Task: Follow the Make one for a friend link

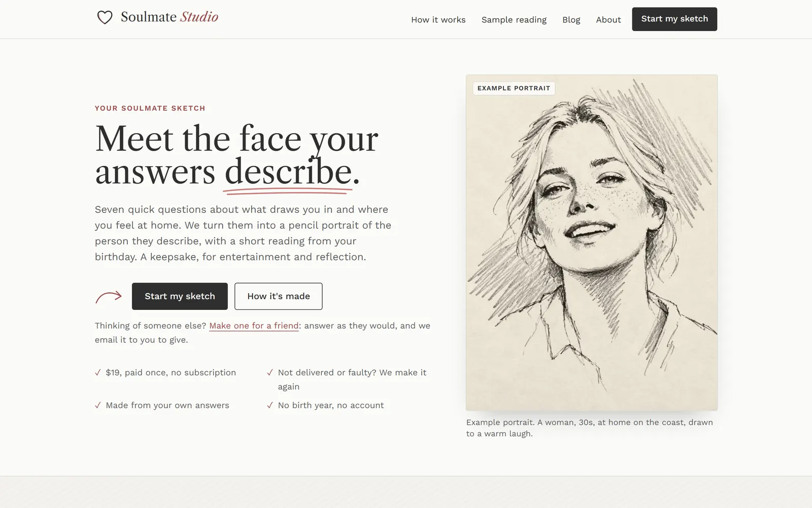Action: coord(254,326)
